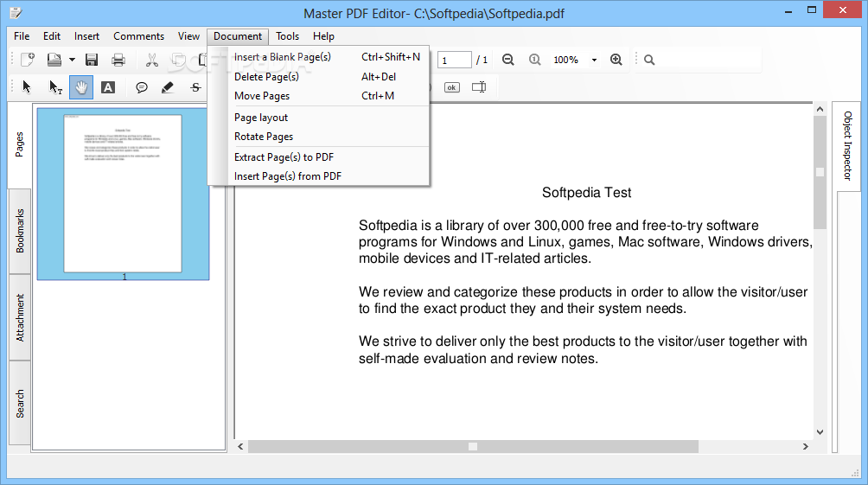Add a sticky note comment bubble

(142, 87)
